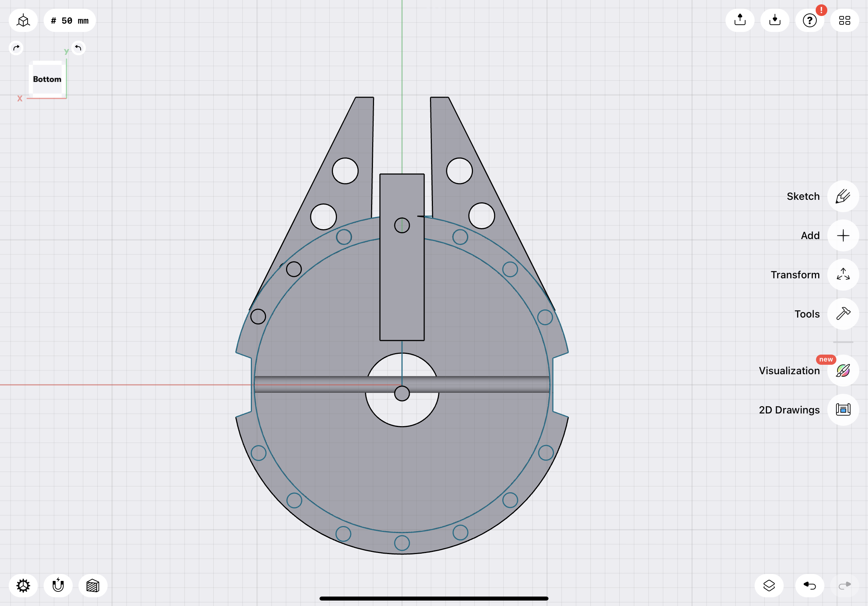Screen dimensions: 868x606
Task: Open the Add menu plus icon
Action: tap(843, 235)
